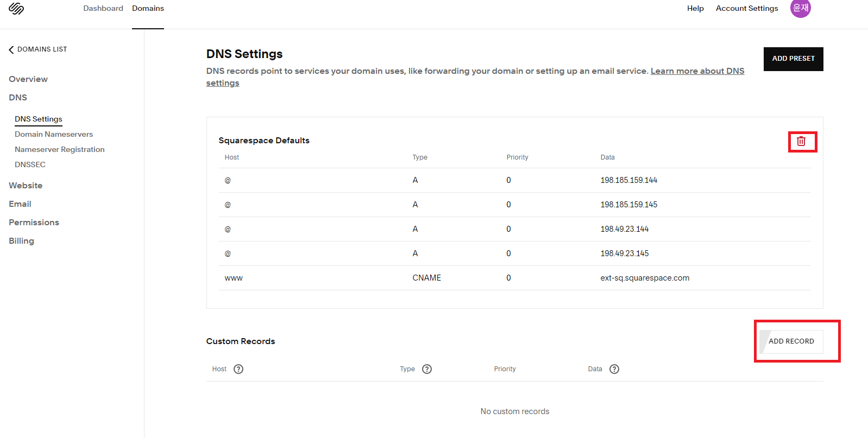Click Priority column header in Squarespace Defaults
This screenshot has width=868, height=438.
click(x=517, y=157)
